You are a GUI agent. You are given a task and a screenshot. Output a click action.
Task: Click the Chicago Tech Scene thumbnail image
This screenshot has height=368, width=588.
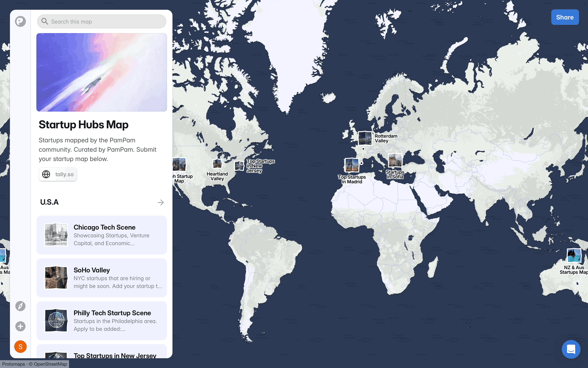[56, 235]
